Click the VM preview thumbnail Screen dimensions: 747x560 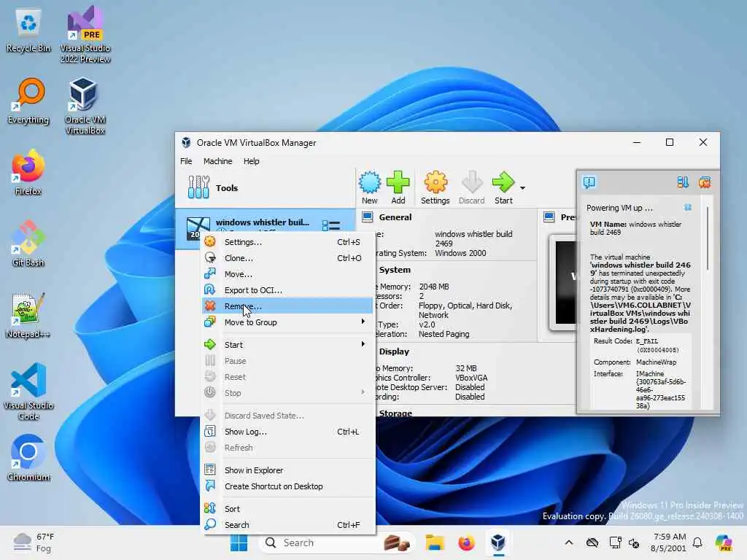[564, 283]
